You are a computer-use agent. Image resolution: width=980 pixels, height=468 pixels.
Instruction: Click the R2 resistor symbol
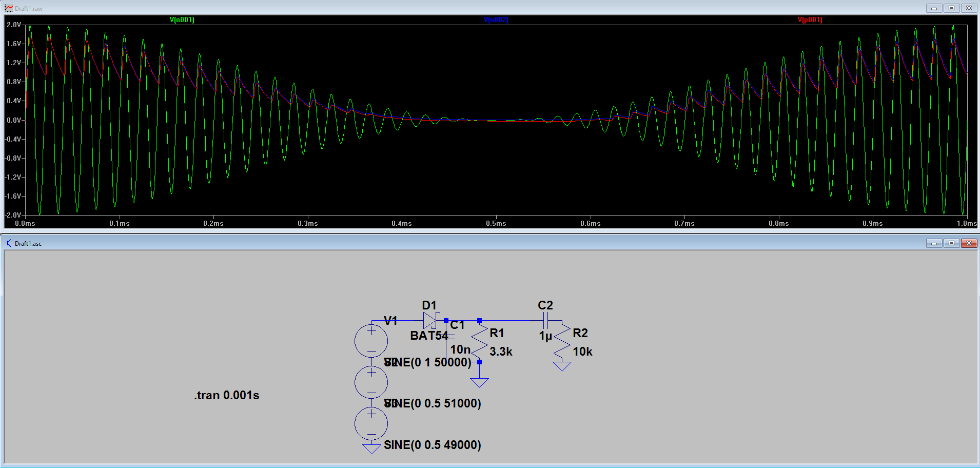coord(562,341)
